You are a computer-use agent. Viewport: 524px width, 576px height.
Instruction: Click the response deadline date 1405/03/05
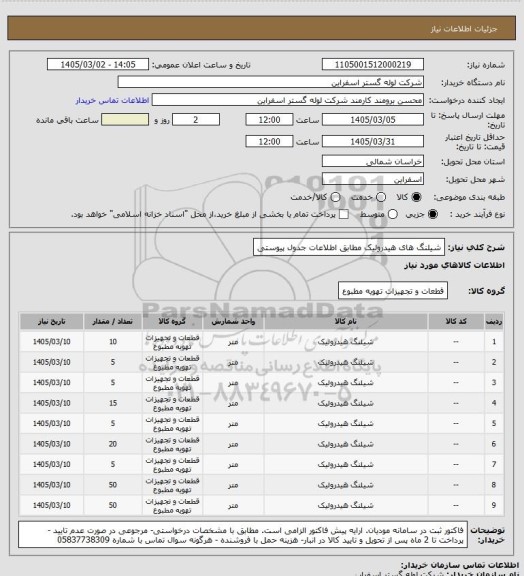tap(373, 120)
